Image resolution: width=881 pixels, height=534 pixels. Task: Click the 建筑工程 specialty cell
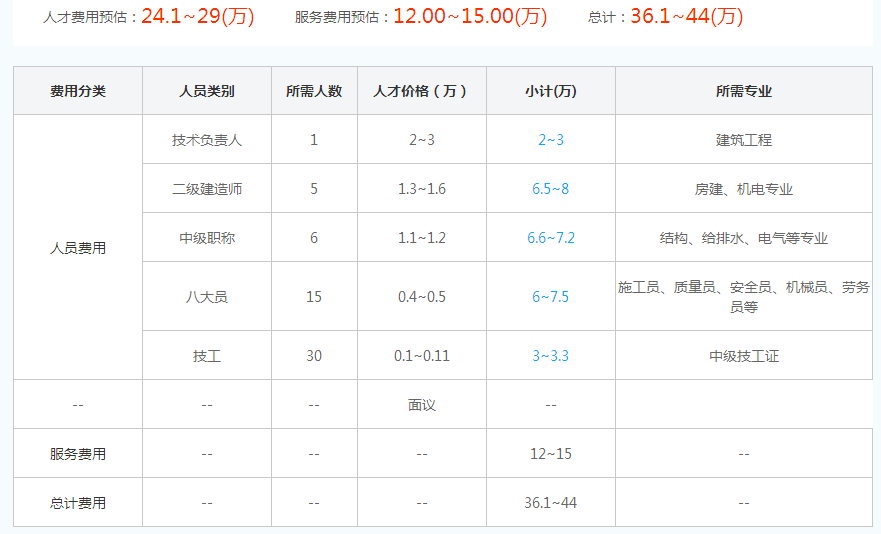[x=744, y=140]
